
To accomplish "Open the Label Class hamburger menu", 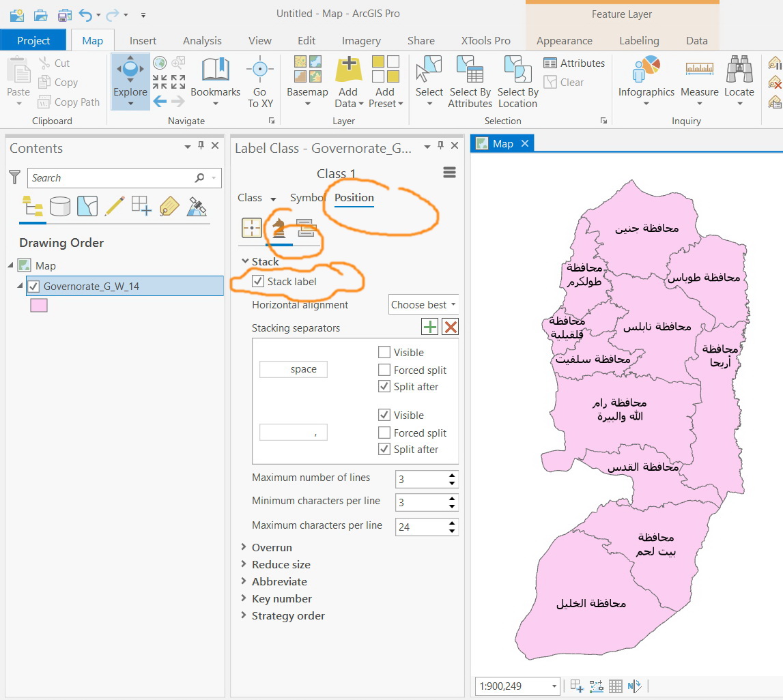I will pyautogui.click(x=449, y=173).
